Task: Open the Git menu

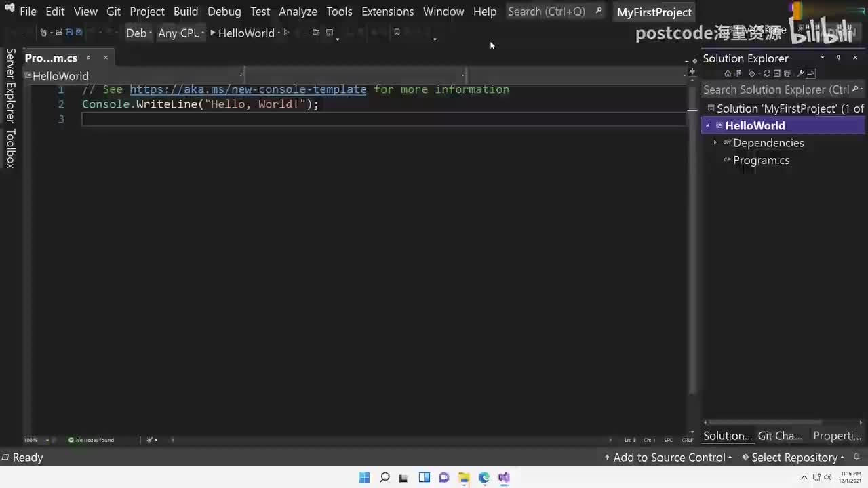Action: pos(113,12)
